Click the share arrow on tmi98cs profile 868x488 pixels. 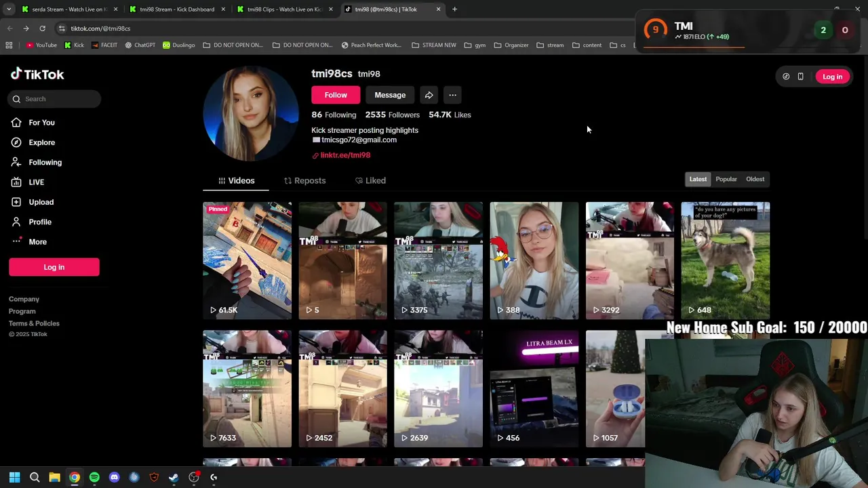click(x=429, y=95)
